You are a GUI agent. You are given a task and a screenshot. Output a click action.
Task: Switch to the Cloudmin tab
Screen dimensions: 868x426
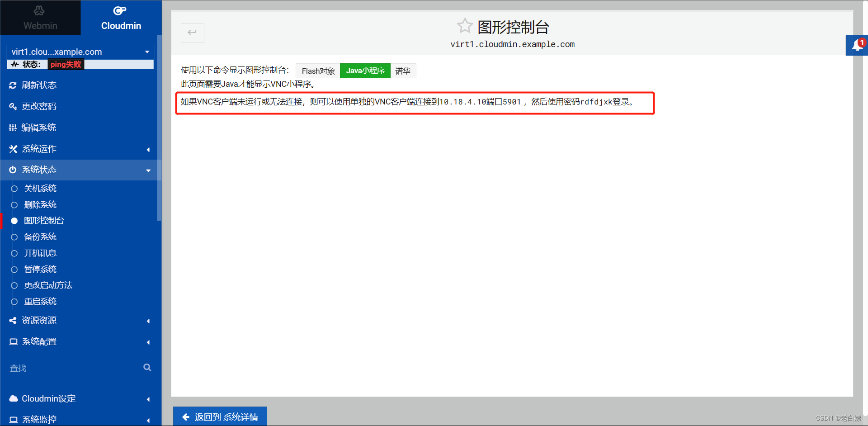coord(120,18)
